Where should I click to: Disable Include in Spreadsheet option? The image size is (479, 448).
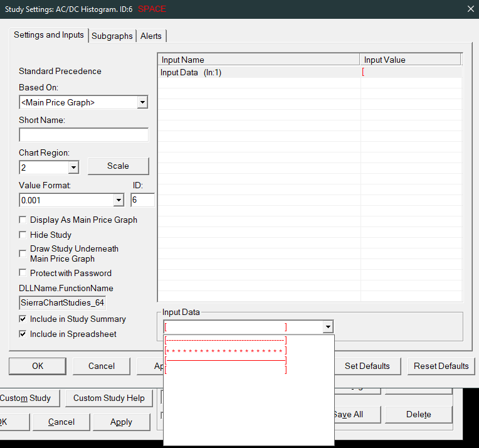pos(23,334)
